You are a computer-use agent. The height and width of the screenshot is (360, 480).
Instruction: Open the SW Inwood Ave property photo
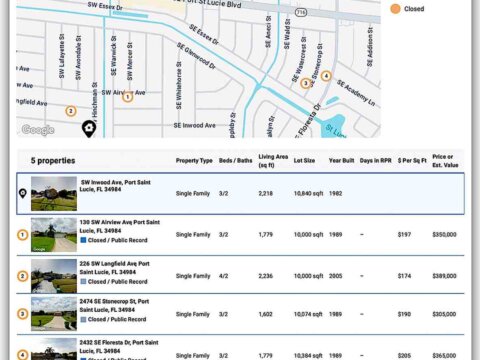54,193
